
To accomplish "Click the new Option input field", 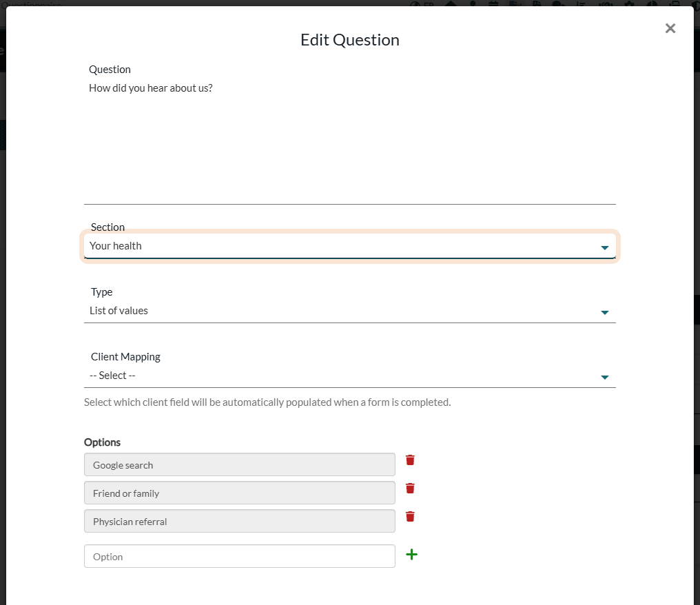I will tap(240, 556).
